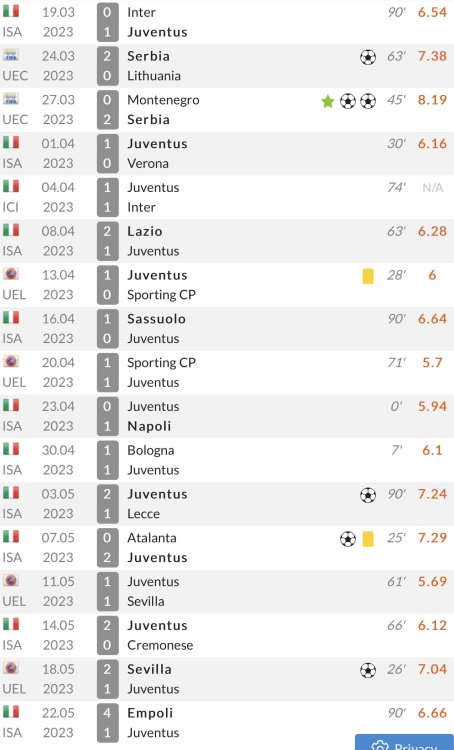Click the score box of Juventus vs Cremonese
Screen dimensions: 454x750
pyautogui.click(x=107, y=635)
